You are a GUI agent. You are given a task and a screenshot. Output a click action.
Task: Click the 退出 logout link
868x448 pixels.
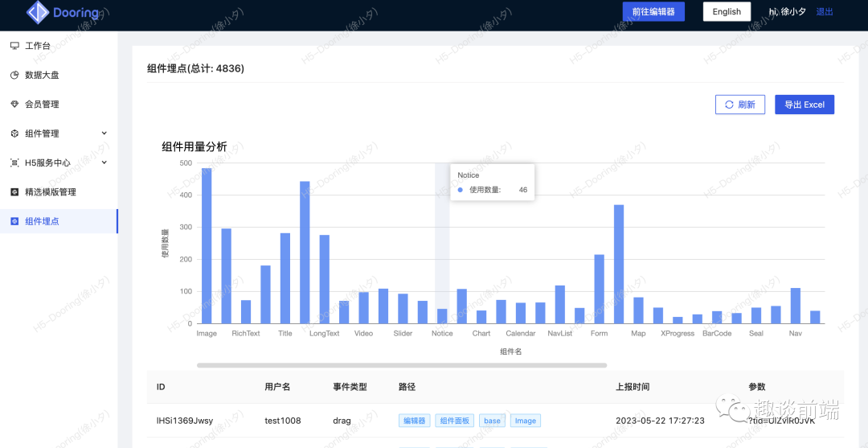click(x=825, y=11)
